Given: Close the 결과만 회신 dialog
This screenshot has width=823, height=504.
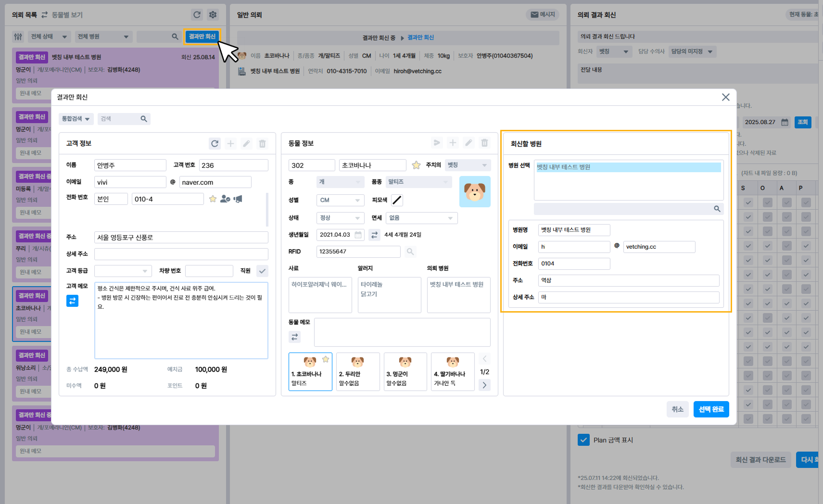Looking at the screenshot, I should [x=726, y=97].
